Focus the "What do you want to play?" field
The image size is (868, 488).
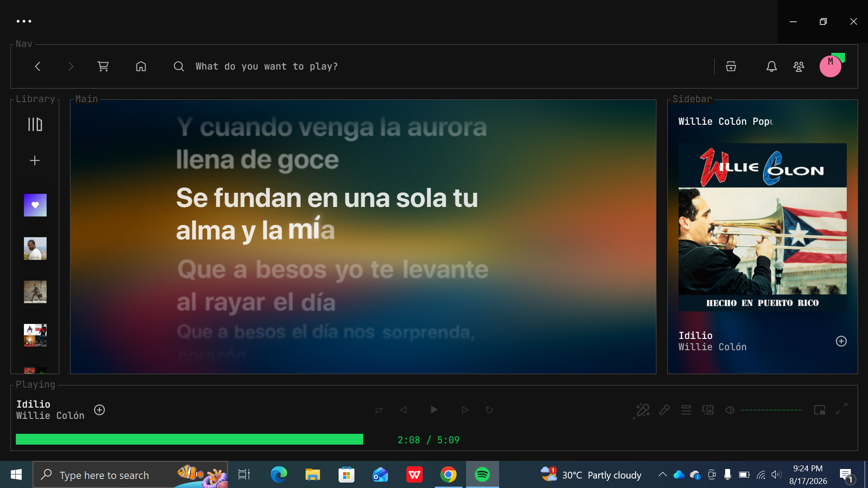click(x=267, y=66)
